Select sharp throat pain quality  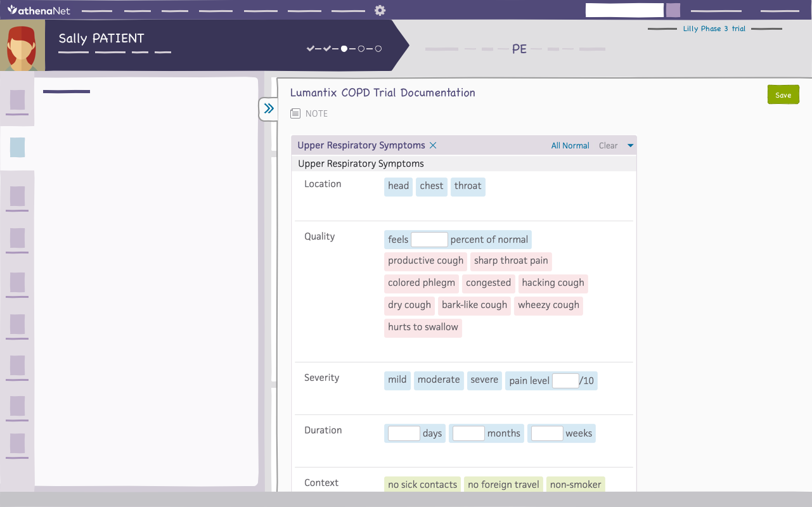[x=511, y=261]
